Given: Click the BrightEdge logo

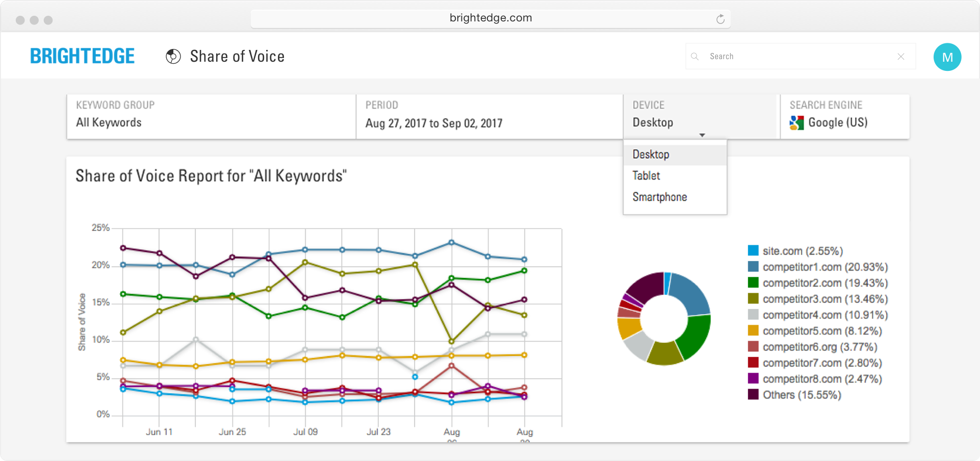Looking at the screenshot, I should point(83,56).
